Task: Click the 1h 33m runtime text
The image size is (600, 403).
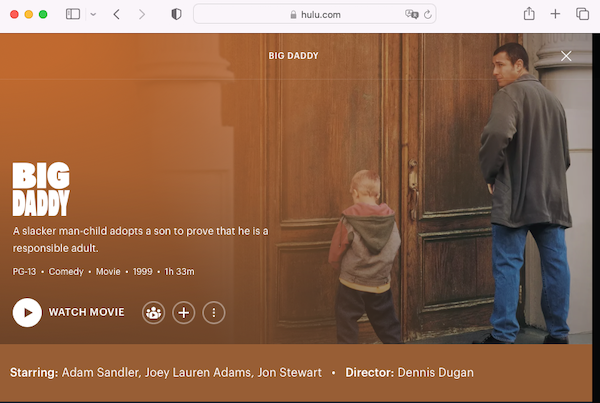Action: (179, 271)
